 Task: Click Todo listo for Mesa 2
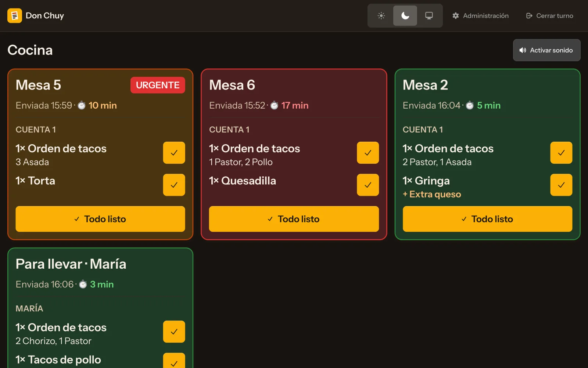[x=487, y=219]
